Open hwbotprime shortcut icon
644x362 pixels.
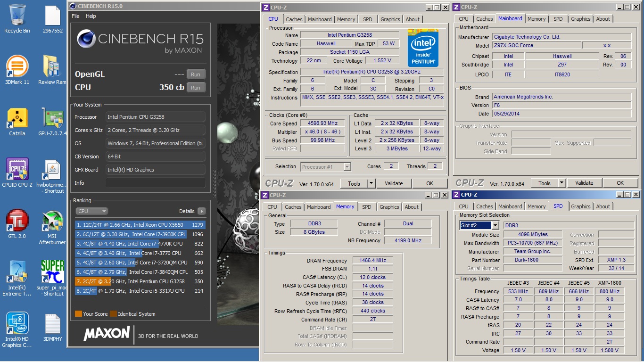tap(52, 176)
